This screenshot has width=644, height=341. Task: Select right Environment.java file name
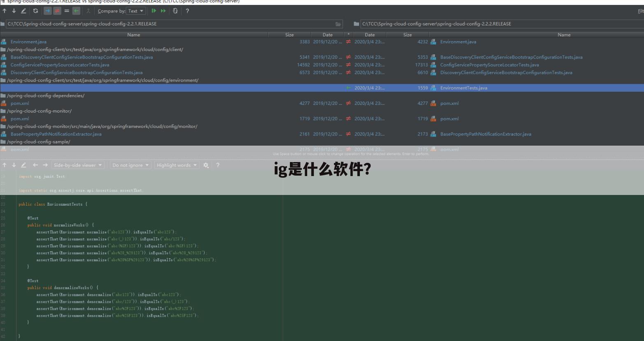point(458,42)
